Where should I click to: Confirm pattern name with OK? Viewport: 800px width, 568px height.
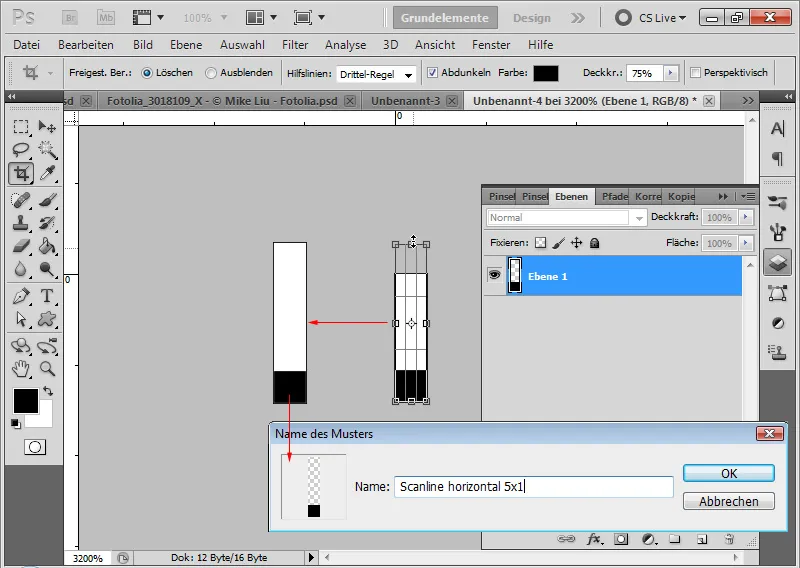[729, 473]
